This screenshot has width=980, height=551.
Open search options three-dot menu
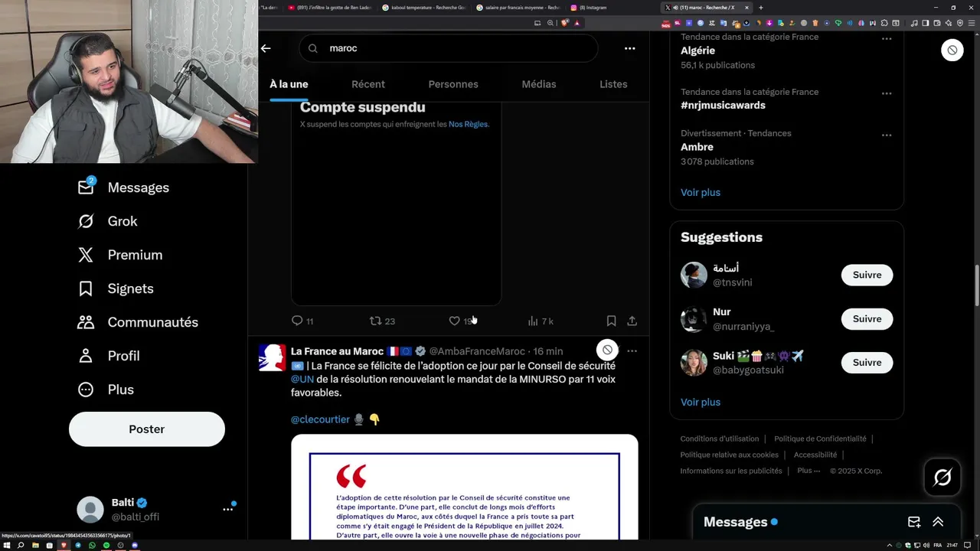click(629, 48)
